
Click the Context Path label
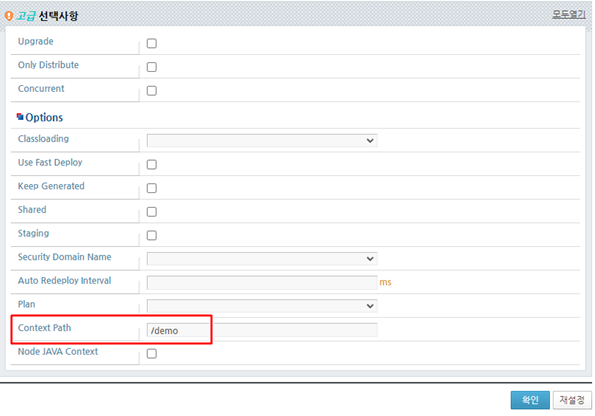coord(44,328)
